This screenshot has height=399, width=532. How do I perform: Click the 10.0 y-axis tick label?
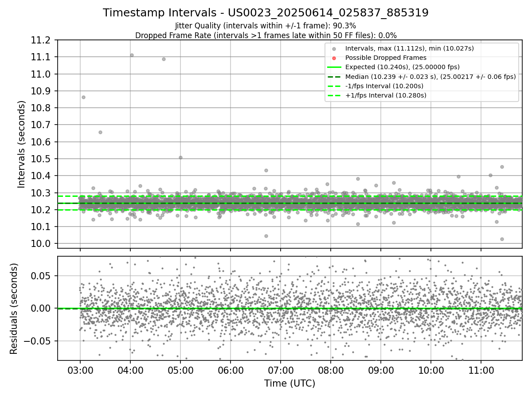40,243
